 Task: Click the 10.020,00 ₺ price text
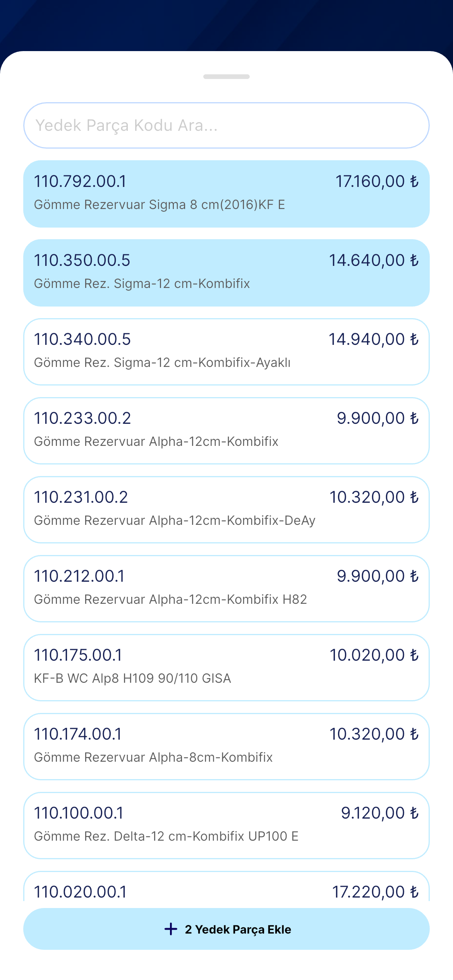pos(374,655)
